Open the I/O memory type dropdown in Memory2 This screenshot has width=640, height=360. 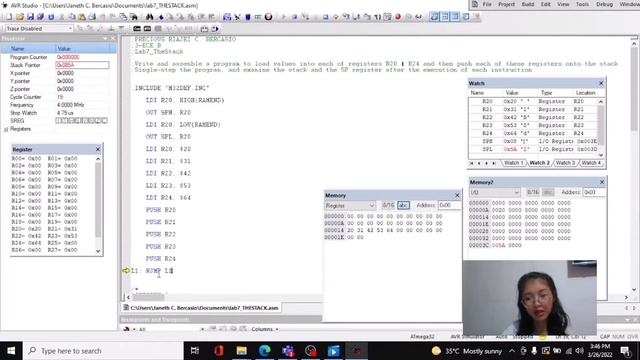click(494, 192)
